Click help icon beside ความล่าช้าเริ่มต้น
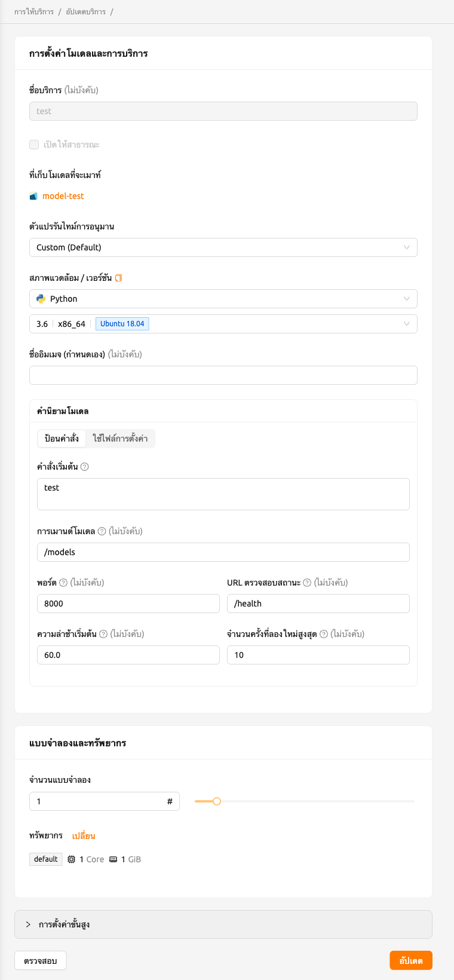This screenshot has width=454, height=980. (103, 634)
